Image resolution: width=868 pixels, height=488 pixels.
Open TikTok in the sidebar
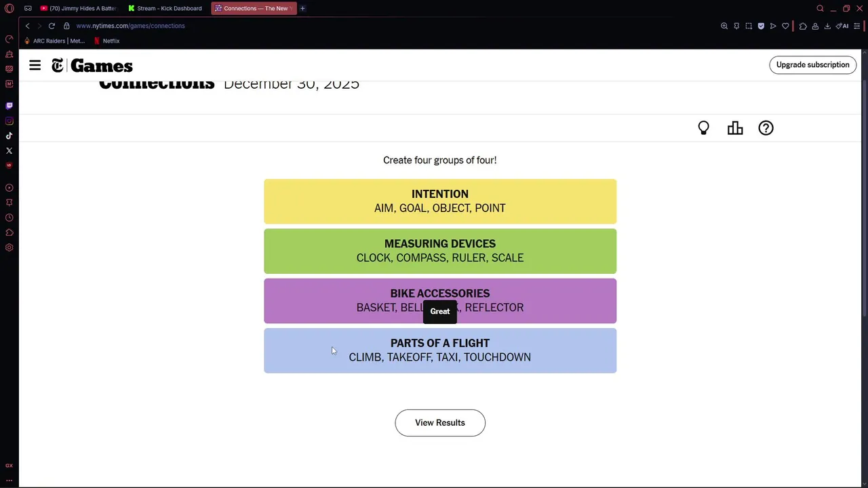tap(9, 136)
